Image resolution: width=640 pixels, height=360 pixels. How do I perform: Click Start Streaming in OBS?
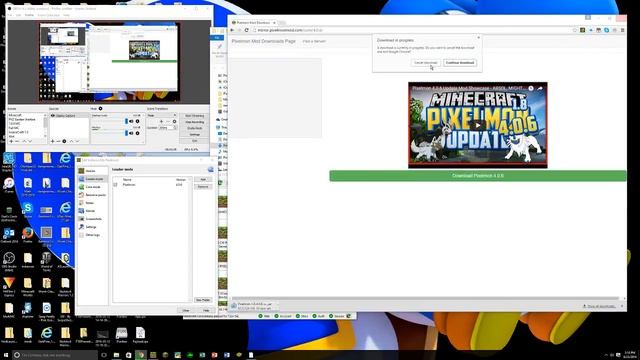(194, 116)
